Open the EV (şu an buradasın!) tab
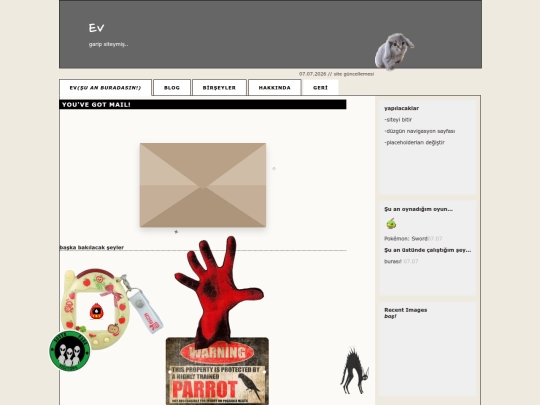 [105, 88]
